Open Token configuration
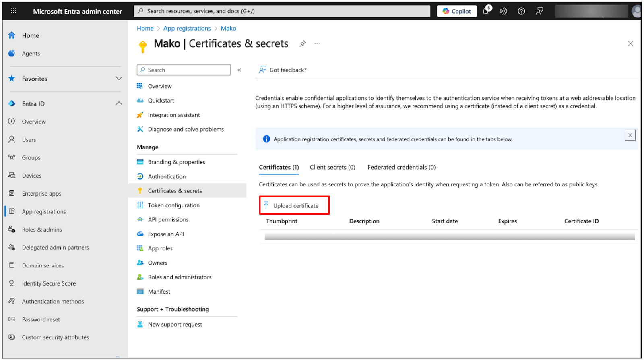Viewport: 644px width, 360px height. pos(173,205)
